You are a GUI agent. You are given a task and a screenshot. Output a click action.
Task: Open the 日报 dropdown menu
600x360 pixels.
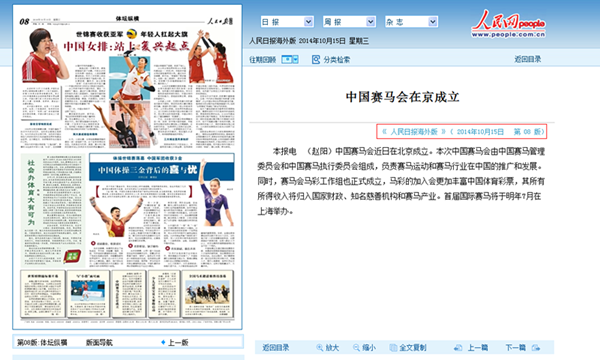point(287,22)
